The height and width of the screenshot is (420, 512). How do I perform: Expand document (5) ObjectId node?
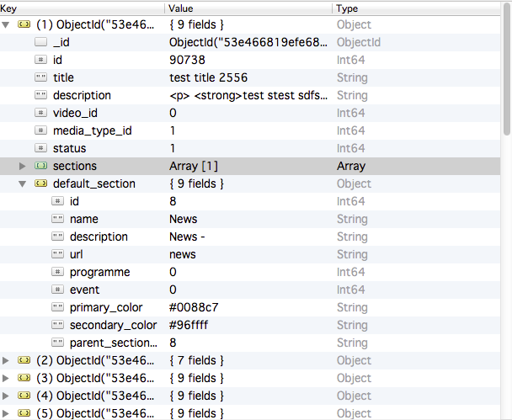[7, 413]
